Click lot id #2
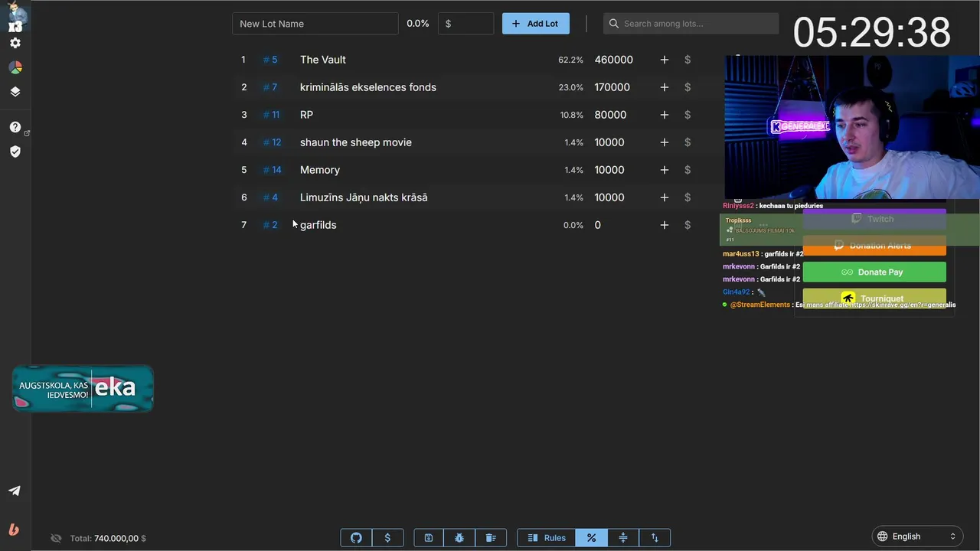This screenshot has height=551, width=980. click(x=270, y=225)
